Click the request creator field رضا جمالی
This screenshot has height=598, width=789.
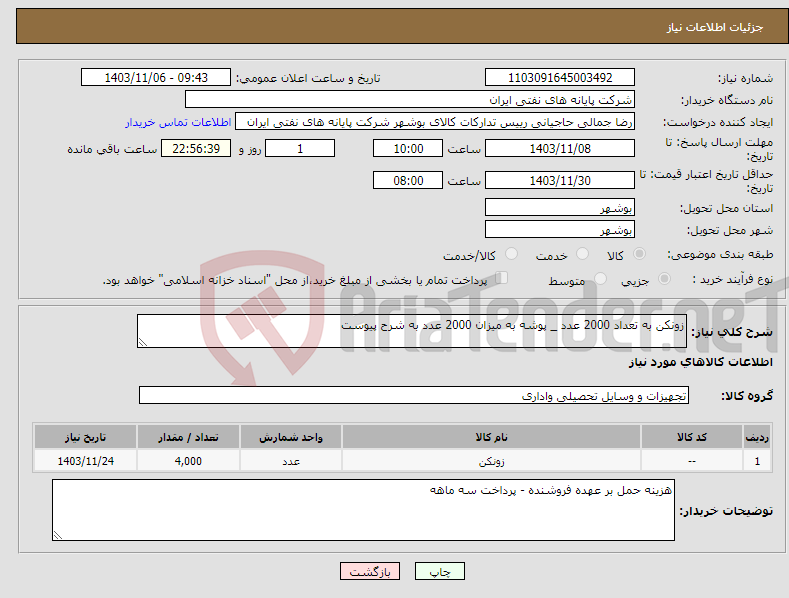coord(435,122)
